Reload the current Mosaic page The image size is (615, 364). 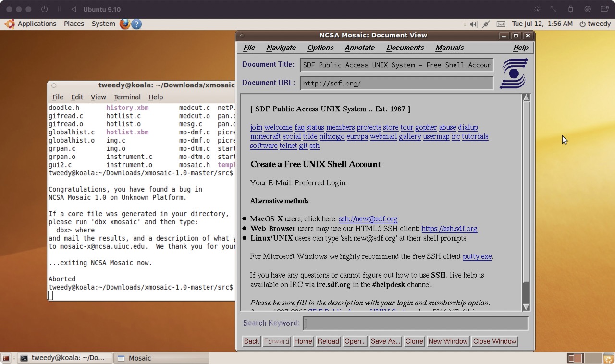[x=328, y=341]
